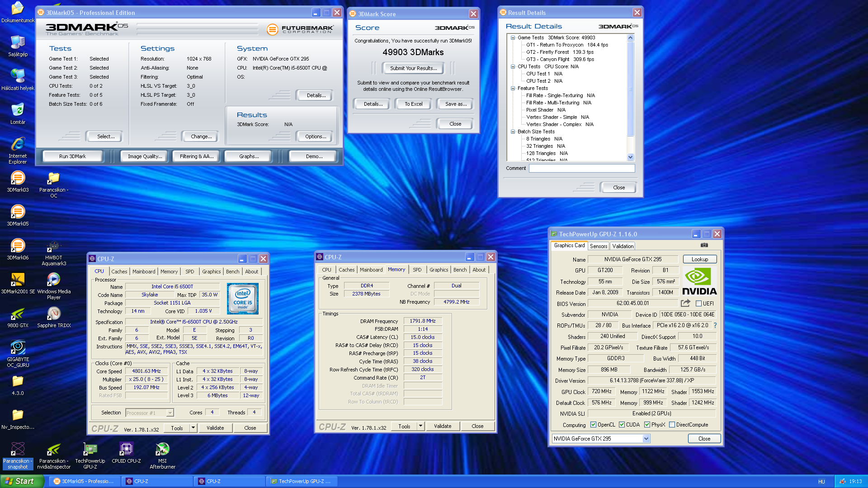This screenshot has height=488, width=868.
Task: Collapse the Feature Tests tree node
Action: point(513,89)
